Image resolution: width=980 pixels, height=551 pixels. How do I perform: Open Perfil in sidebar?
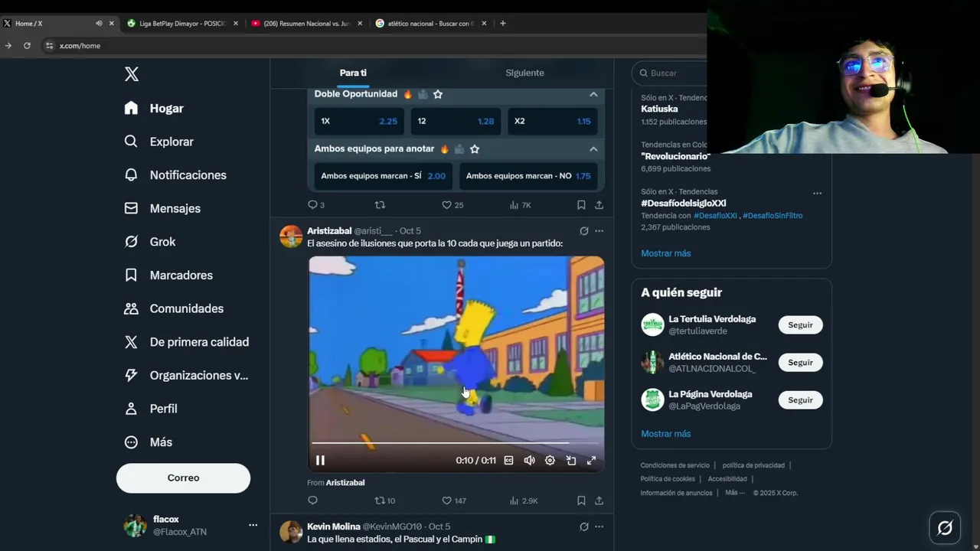coord(151,409)
